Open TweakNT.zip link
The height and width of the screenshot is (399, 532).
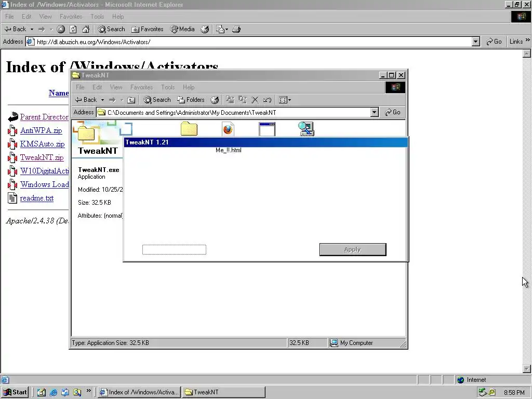tap(42, 157)
